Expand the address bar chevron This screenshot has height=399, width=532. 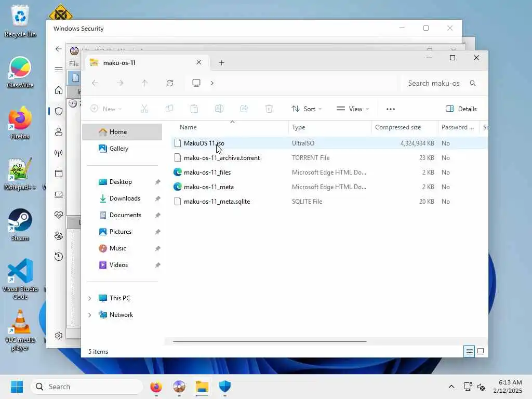click(x=212, y=83)
